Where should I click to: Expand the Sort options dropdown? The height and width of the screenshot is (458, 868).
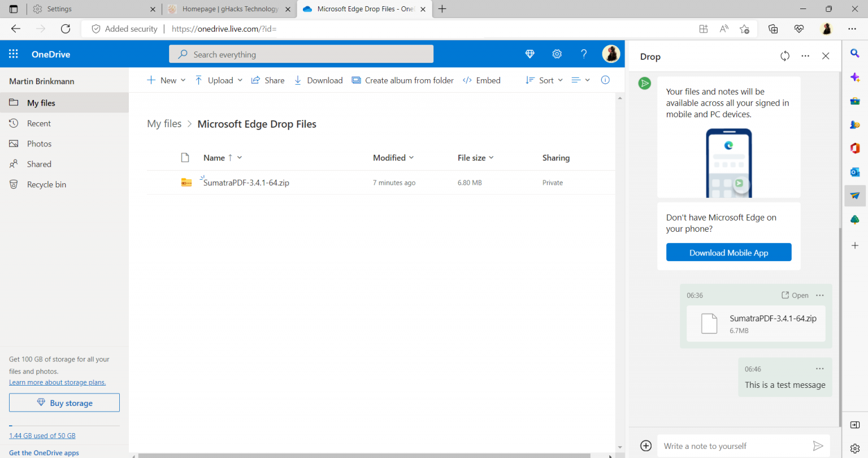tap(560, 80)
